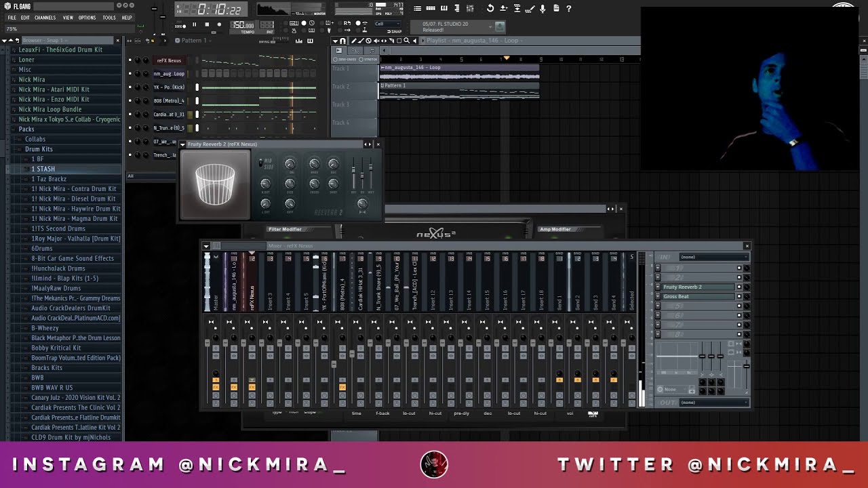The image size is (868, 488).
Task: Select the Draw pencil tool in Playlist
Action: 353,41
